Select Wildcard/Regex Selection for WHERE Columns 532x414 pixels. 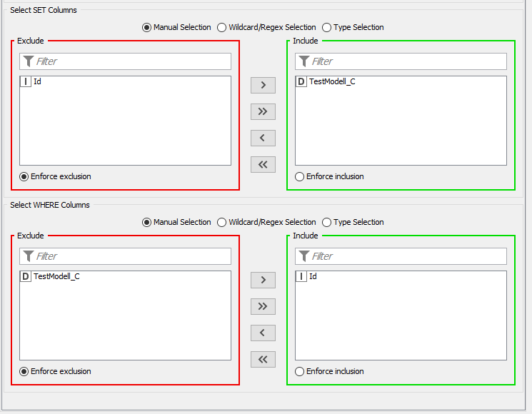point(266,223)
